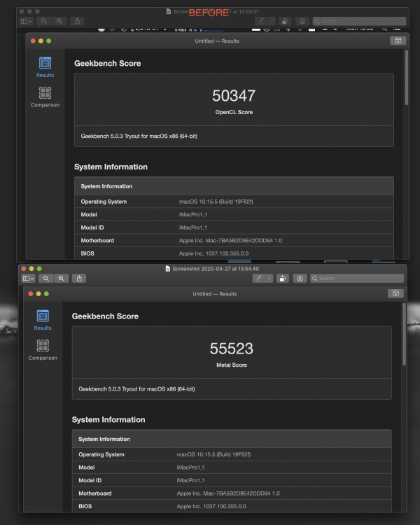Rotate image in the 13.53.51 Preview window

pos(285,21)
